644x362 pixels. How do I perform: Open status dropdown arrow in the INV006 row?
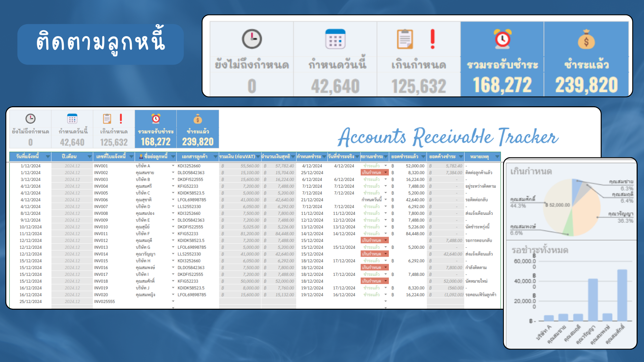pos(386,199)
